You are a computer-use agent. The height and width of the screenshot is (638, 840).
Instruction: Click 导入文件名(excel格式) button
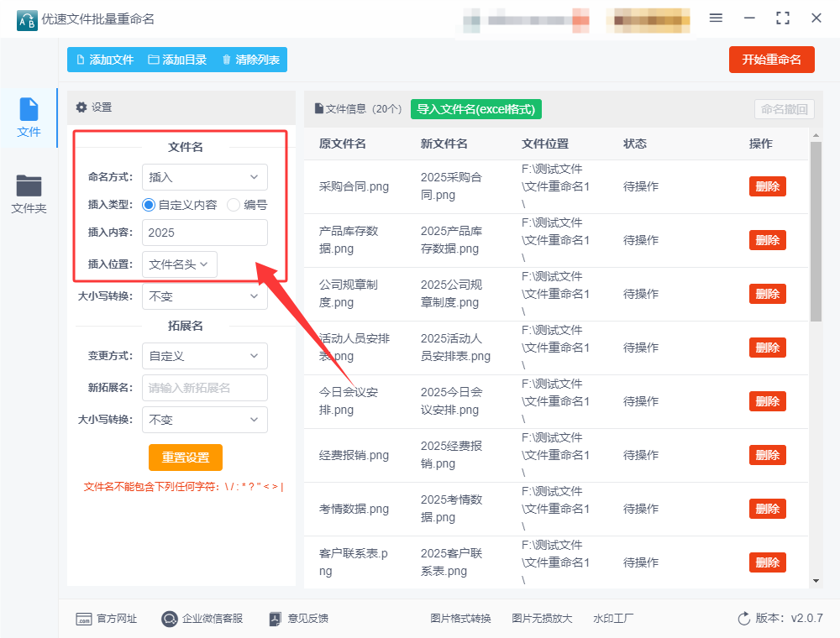[475, 109]
